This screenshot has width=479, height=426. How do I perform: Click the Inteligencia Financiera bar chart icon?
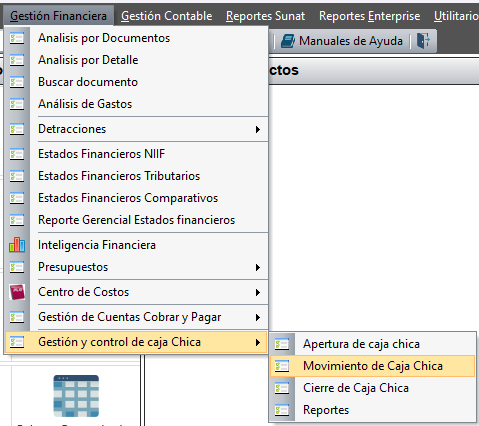point(17,245)
